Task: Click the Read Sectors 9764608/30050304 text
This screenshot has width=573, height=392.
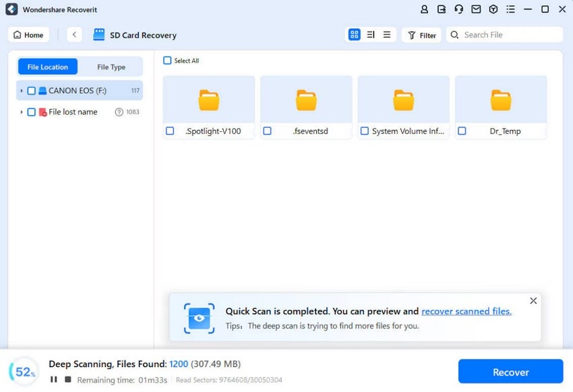Action: (229, 380)
